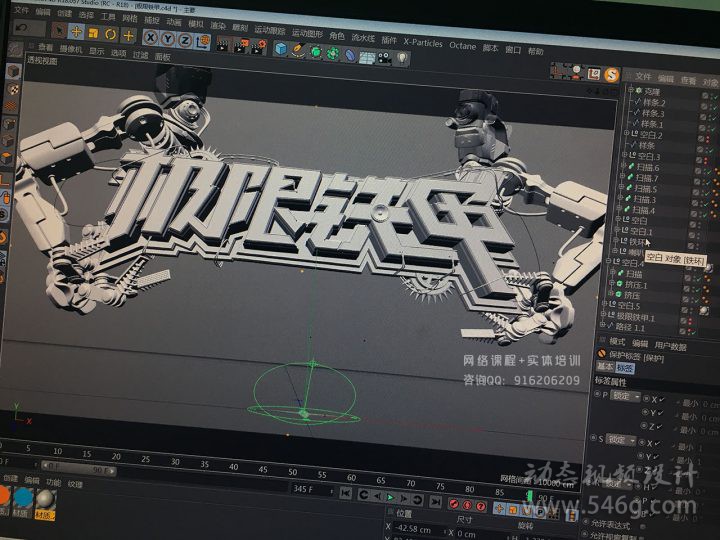Click record keyframe red button
The width and height of the screenshot is (720, 540).
pyautogui.click(x=454, y=504)
